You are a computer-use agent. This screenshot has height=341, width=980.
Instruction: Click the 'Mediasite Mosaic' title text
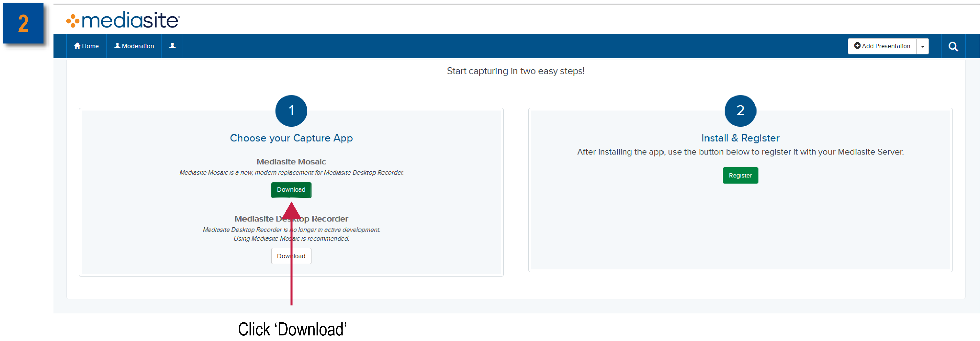click(x=291, y=162)
